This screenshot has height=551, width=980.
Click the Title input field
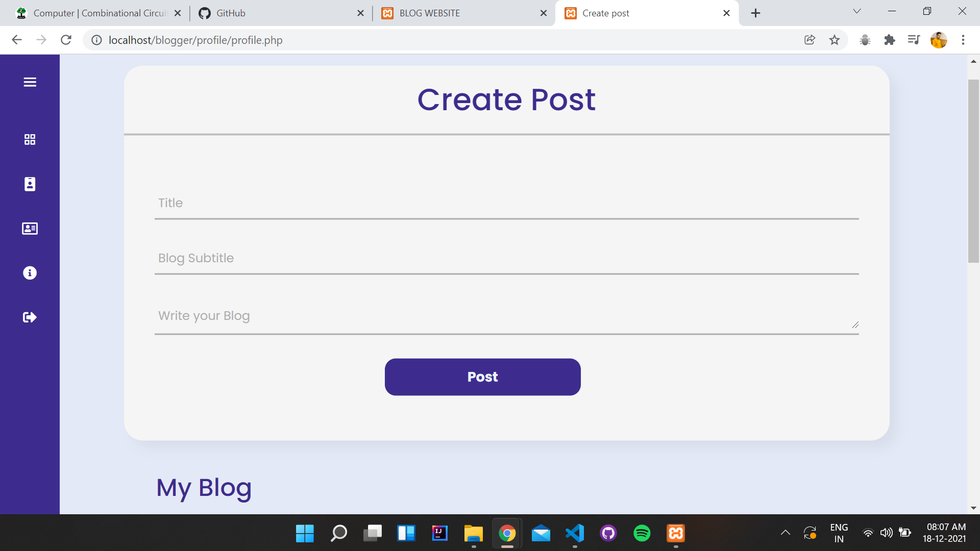506,204
